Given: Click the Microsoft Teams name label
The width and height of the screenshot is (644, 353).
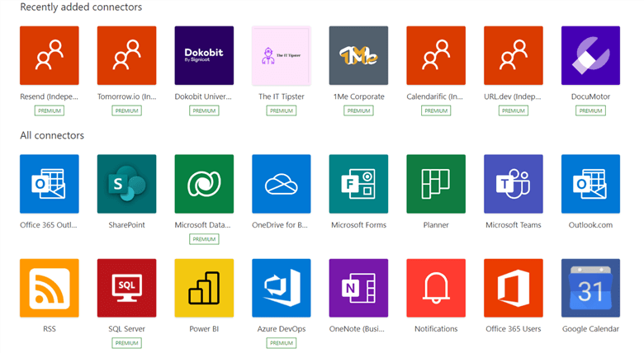Looking at the screenshot, I should click(x=514, y=225).
